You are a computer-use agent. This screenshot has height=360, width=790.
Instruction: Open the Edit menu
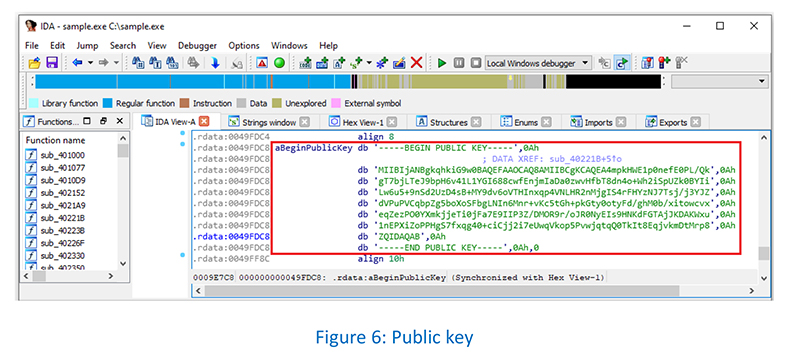click(x=57, y=45)
